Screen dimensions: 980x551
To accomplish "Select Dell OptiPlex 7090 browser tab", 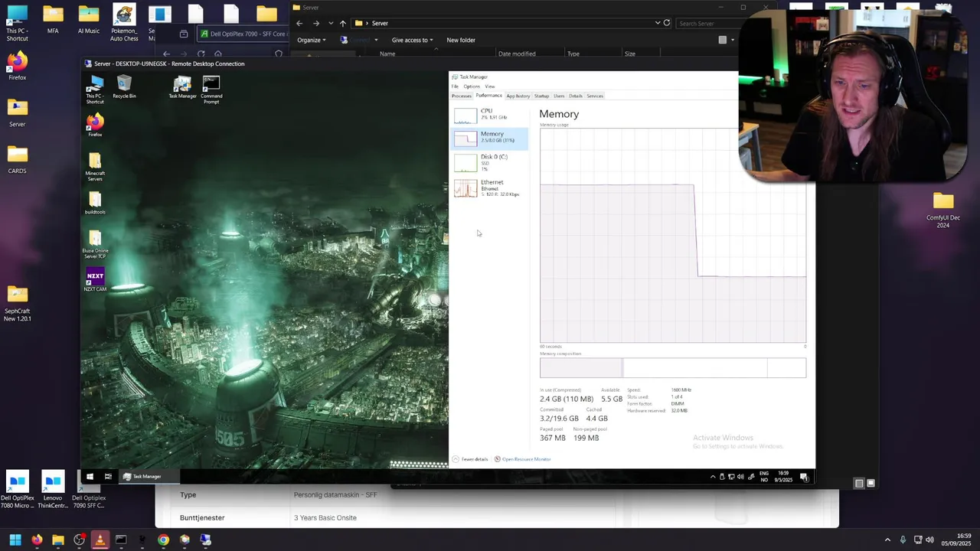I will 243,34.
